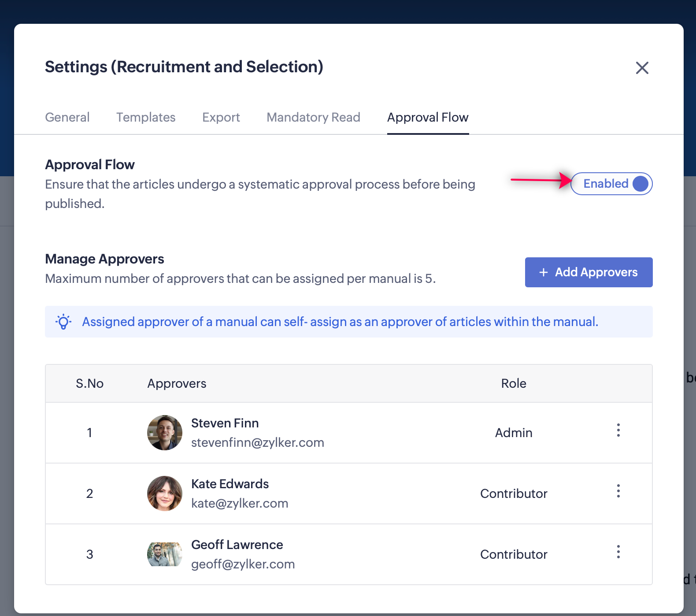Switch to the Templates tab
Viewport: 696px width, 616px height.
pos(146,117)
